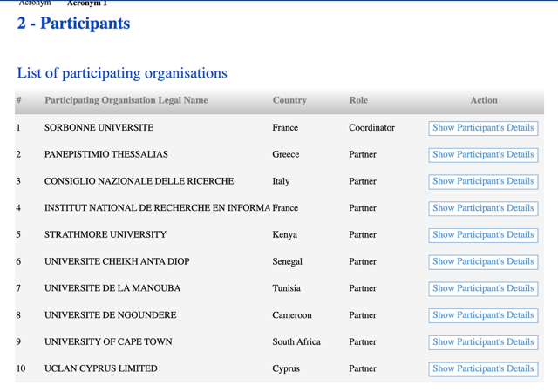View details of Institut National de Recherche

coord(483,208)
